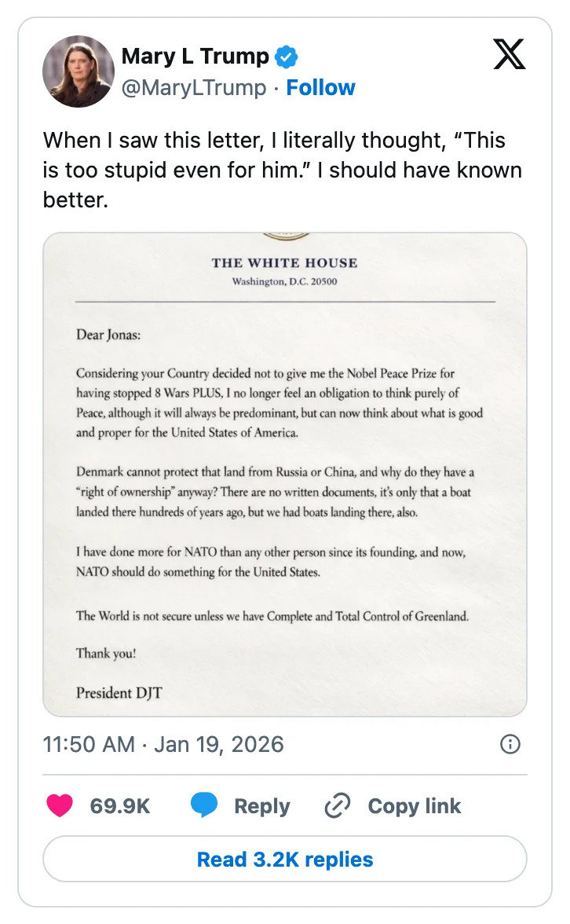Image resolution: width=570 pixels, height=924 pixels.
Task: Open tweet info via the circled i icon
Action: pyautogui.click(x=510, y=743)
